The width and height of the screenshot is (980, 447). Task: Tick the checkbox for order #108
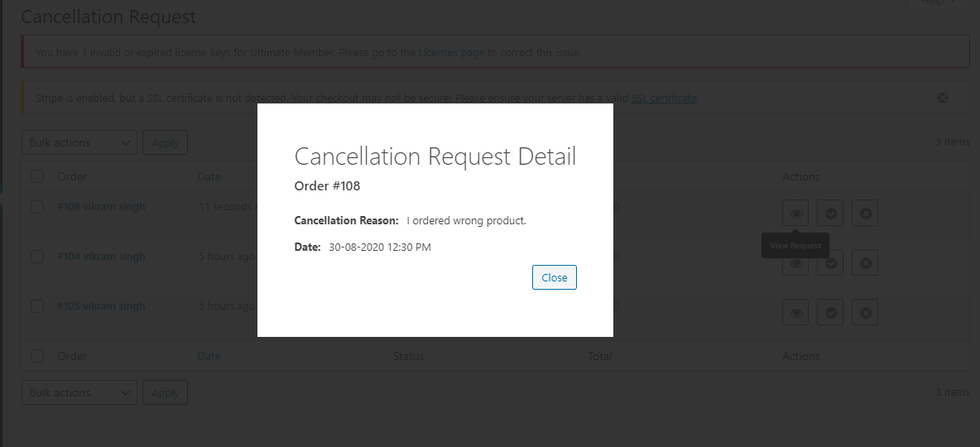37,207
